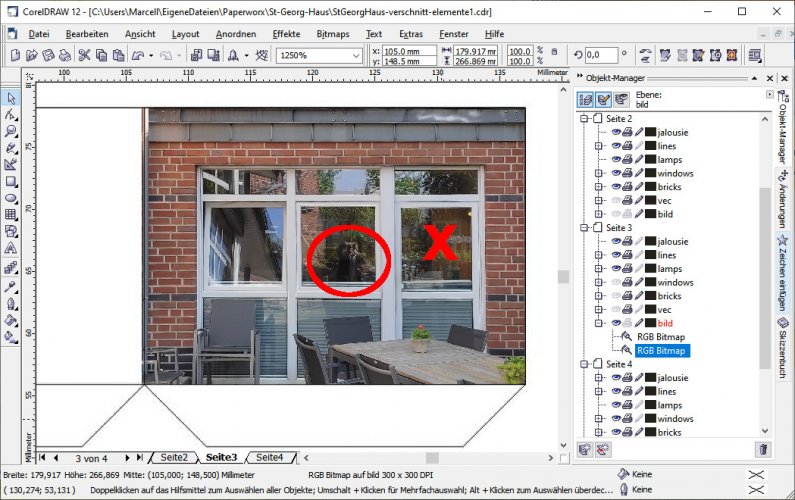Click the Copy icon
This screenshot has width=795, height=500.
(x=101, y=55)
